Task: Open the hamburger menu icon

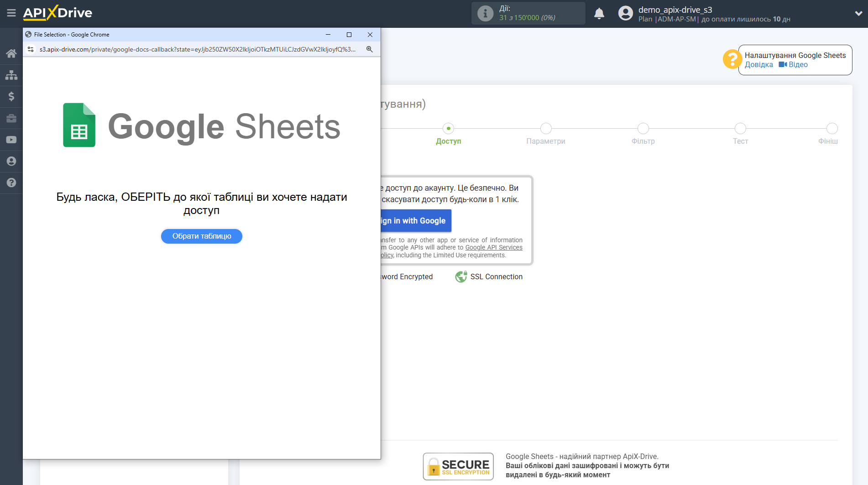Action: [11, 13]
